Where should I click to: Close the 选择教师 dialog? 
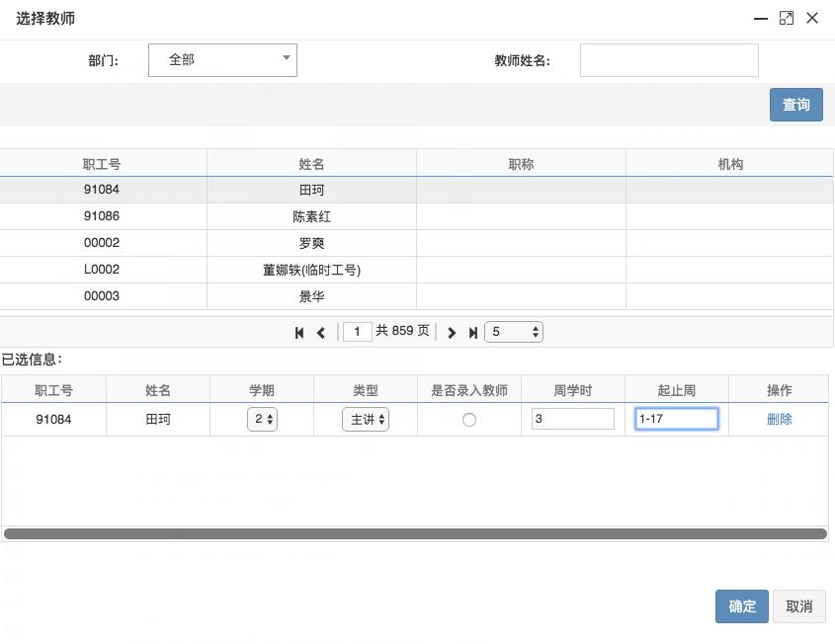click(x=812, y=18)
